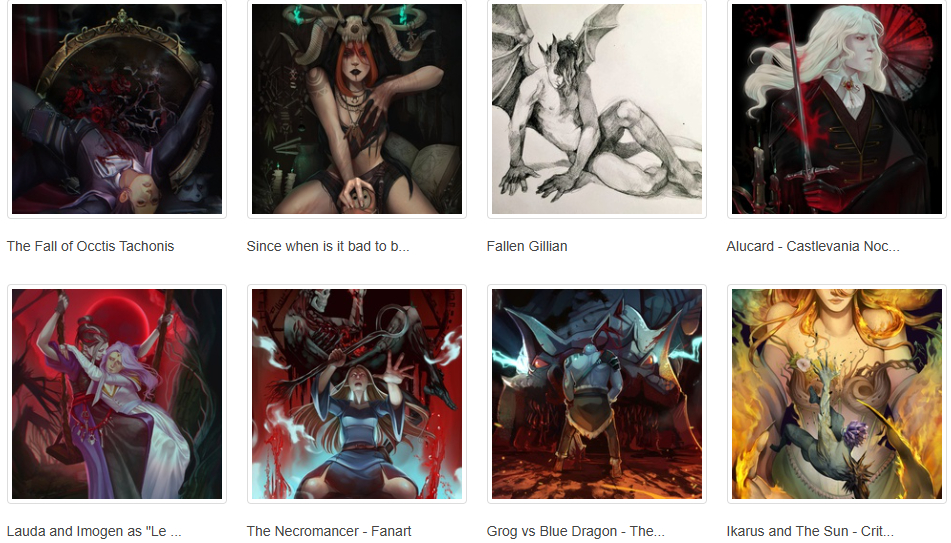Viewport: 951px width, 543px height.
Task: Click the title 'The Fall of Occtis Tachonis'
Action: (90, 246)
